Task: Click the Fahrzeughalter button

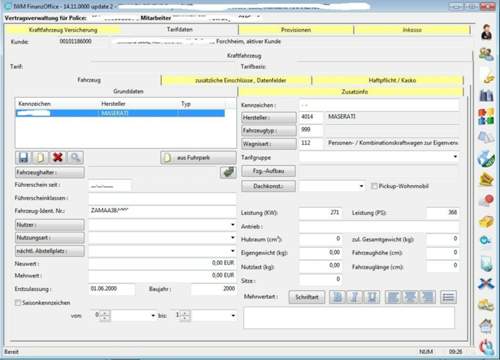Action: coord(50,172)
